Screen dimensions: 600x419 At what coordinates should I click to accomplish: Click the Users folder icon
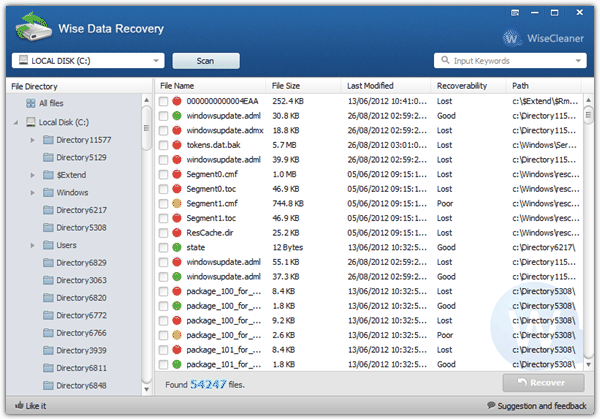pos(48,245)
